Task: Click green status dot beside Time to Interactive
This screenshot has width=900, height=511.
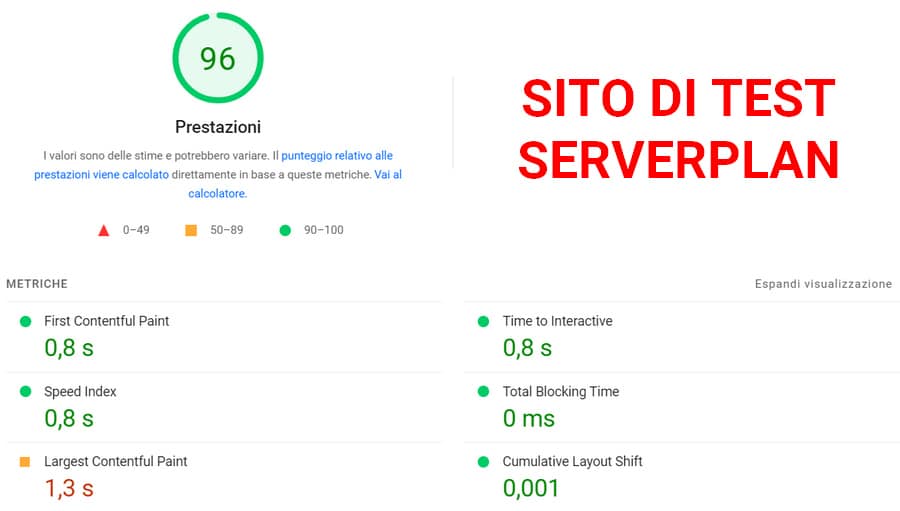Action: [483, 321]
